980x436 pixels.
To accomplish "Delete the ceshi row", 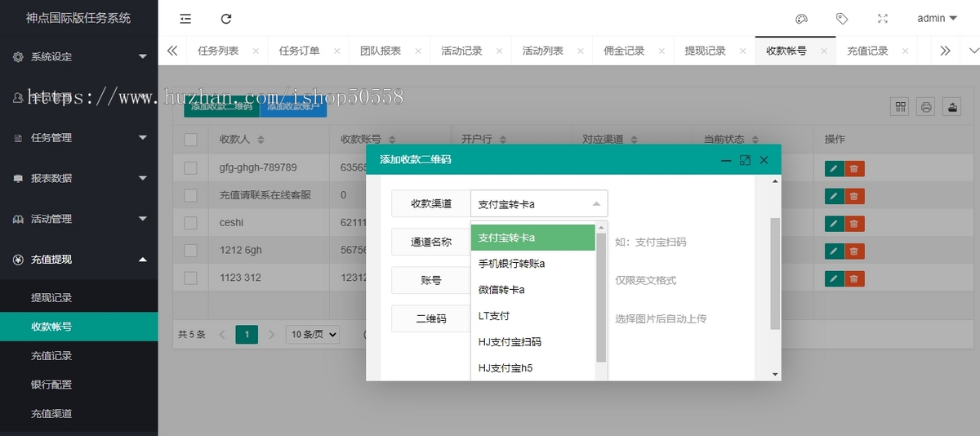I will tap(854, 224).
